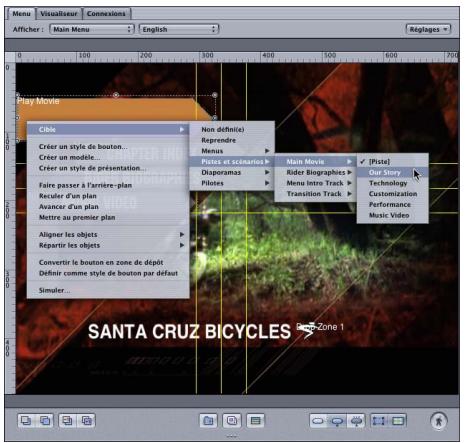Show normal button state oval icon
Image resolution: width=465 pixels, height=443 pixels.
tap(318, 421)
